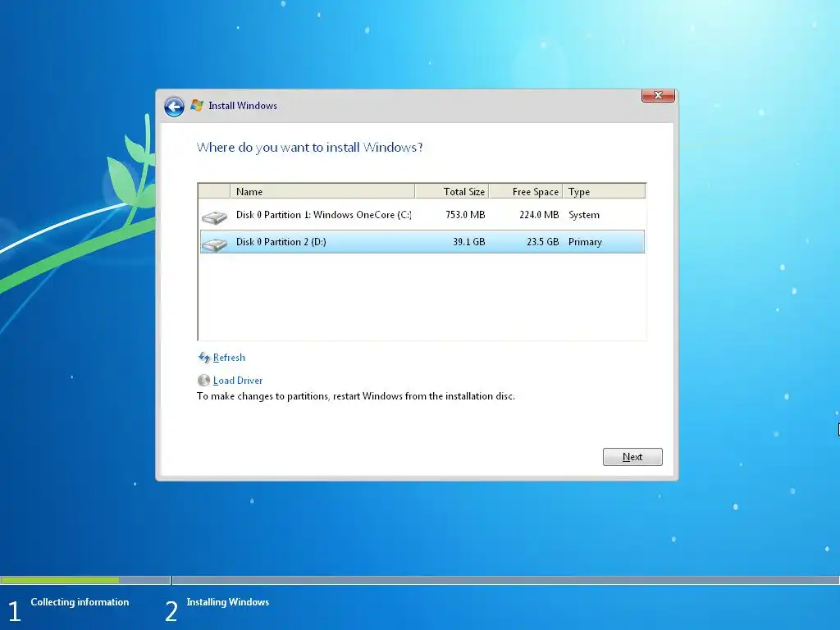
Task: Click the Windows flag icon in title bar
Action: tap(197, 106)
